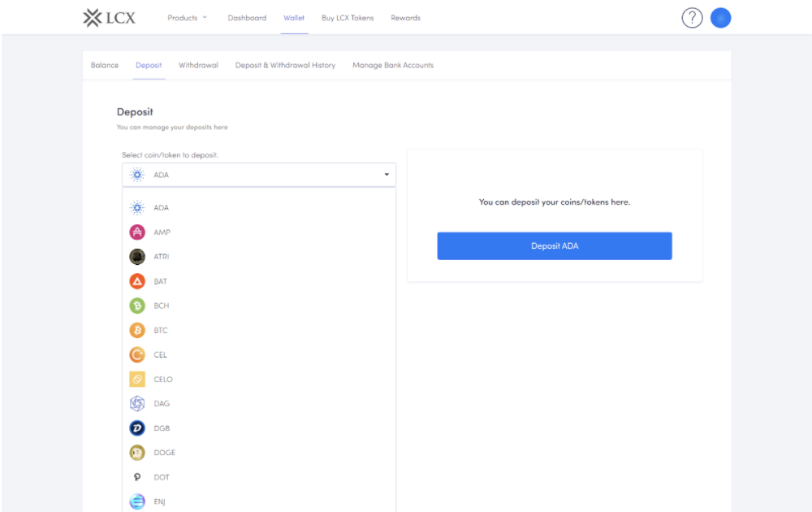812x512 pixels.
Task: Select the Deposit tab
Action: click(x=149, y=65)
